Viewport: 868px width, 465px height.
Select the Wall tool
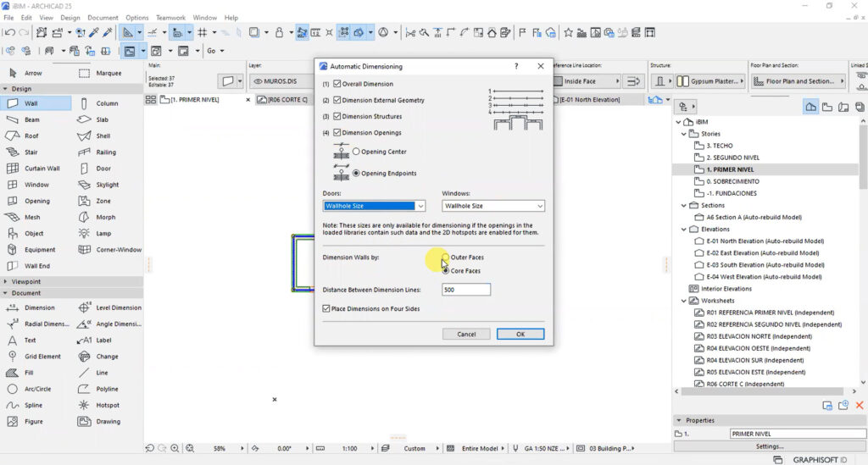pyautogui.click(x=36, y=103)
